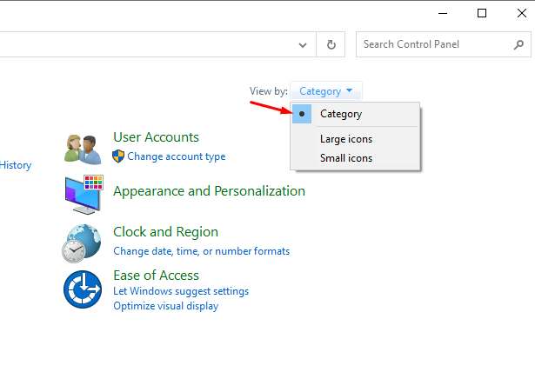This screenshot has width=535, height=392.
Task: Open the View by Category dropdown
Action: tap(326, 91)
